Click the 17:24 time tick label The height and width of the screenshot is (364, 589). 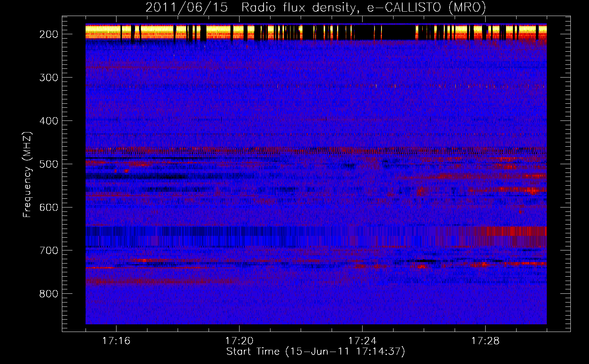362,341
